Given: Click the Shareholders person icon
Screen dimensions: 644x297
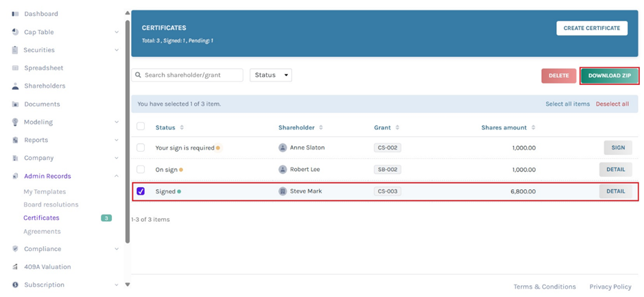Looking at the screenshot, I should pyautogui.click(x=15, y=86).
